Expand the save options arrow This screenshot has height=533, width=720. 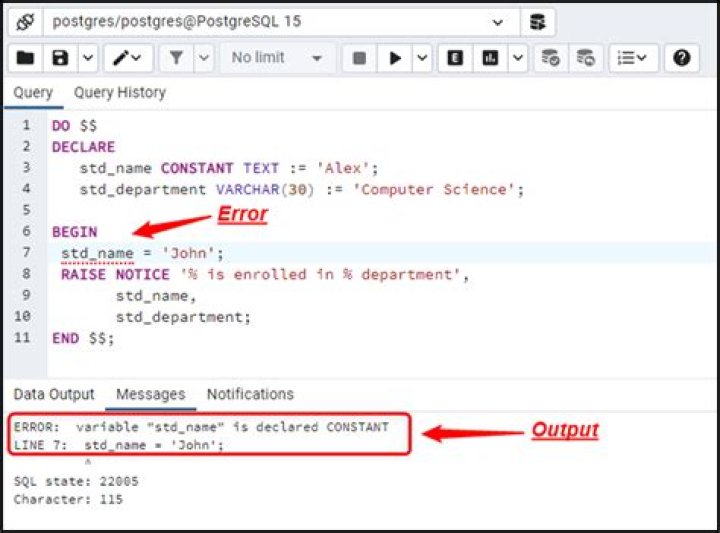(x=88, y=58)
